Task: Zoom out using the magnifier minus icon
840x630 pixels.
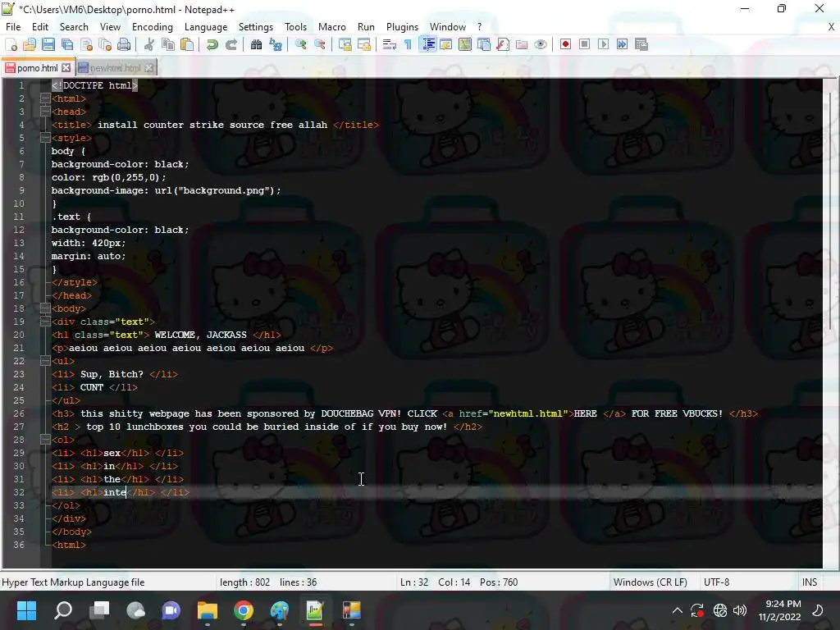Action: [319, 44]
